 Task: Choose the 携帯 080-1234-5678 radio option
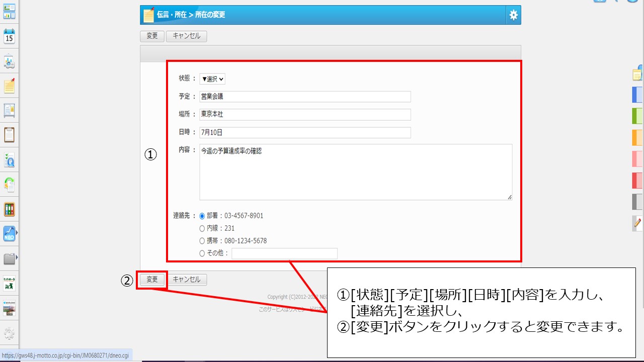[202, 241]
